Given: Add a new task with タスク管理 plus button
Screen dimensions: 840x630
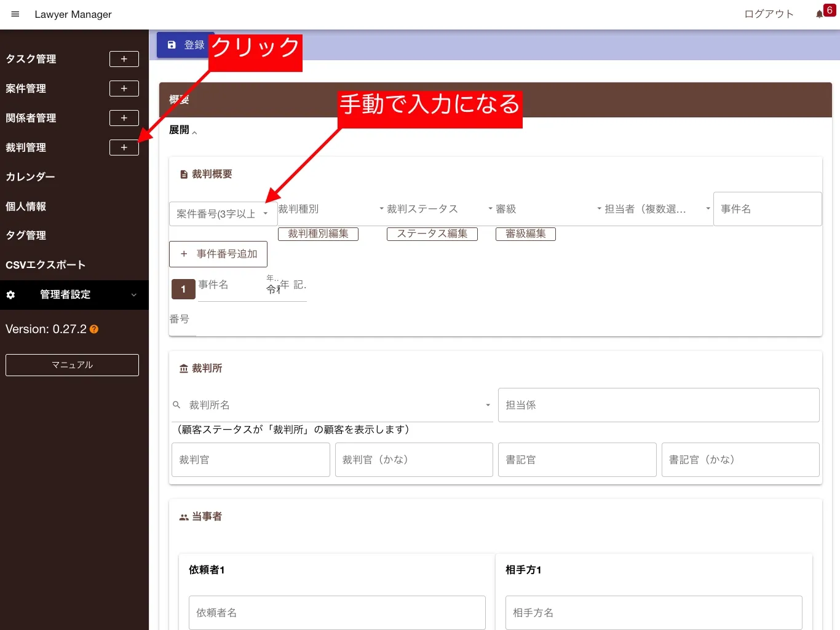Looking at the screenshot, I should [x=124, y=59].
